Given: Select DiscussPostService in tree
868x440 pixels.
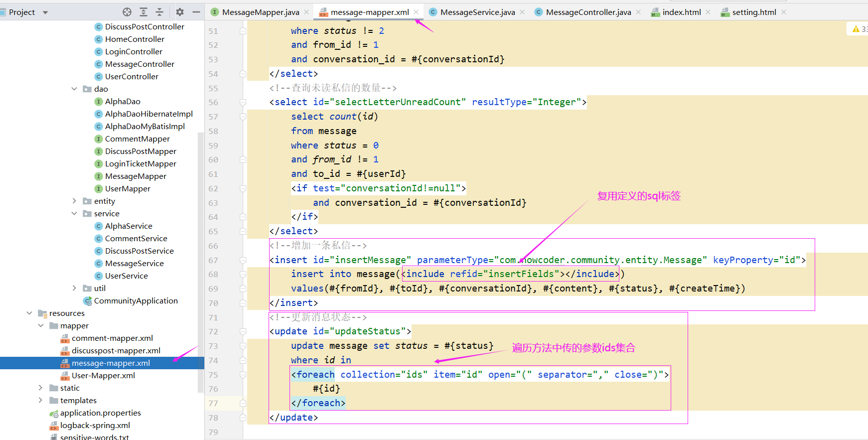Looking at the screenshot, I should pos(139,251).
